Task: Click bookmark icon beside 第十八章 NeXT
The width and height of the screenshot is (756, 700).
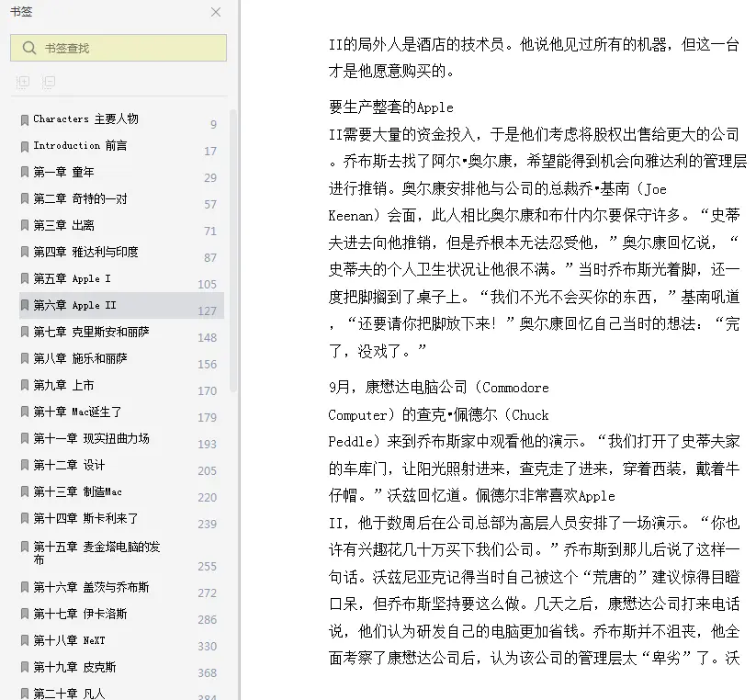Action: 25,640
